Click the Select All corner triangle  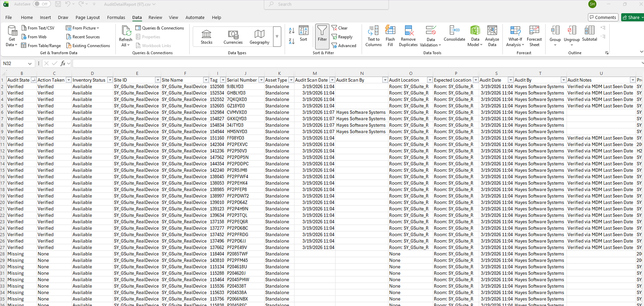[3, 74]
